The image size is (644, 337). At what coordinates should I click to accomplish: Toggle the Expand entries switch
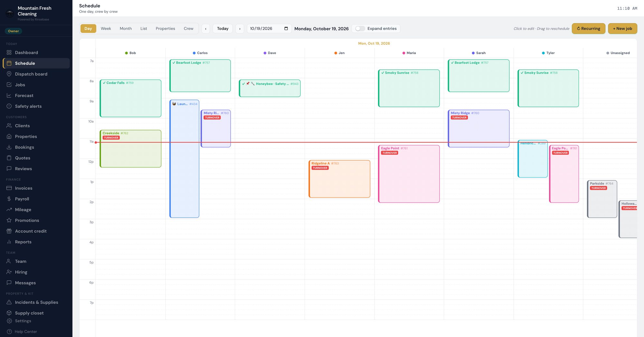pos(360,29)
